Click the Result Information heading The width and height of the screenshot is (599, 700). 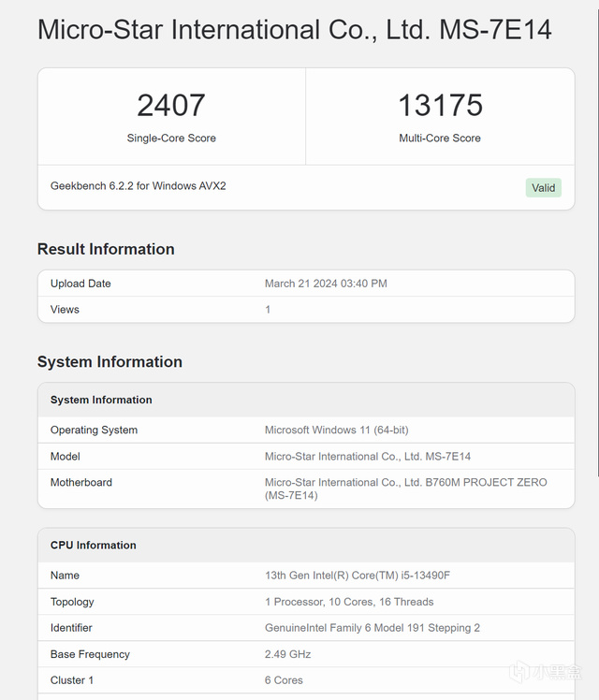tap(106, 249)
